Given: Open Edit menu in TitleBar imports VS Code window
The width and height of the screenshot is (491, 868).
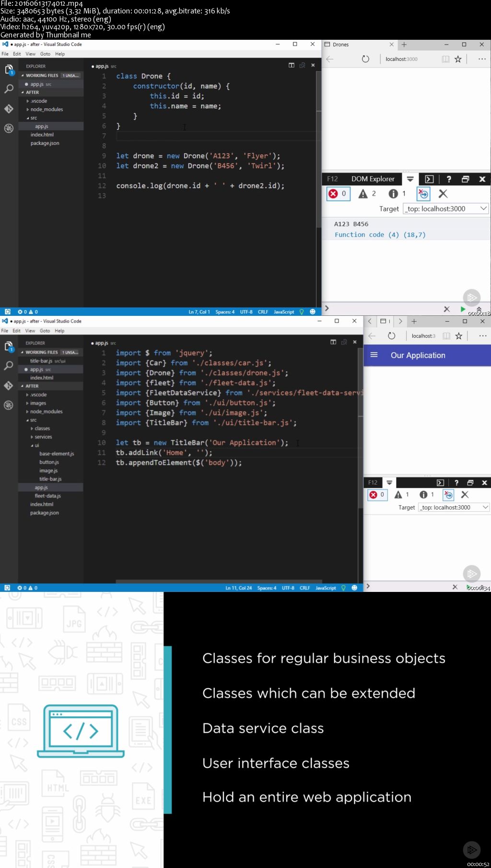Looking at the screenshot, I should tap(16, 331).
